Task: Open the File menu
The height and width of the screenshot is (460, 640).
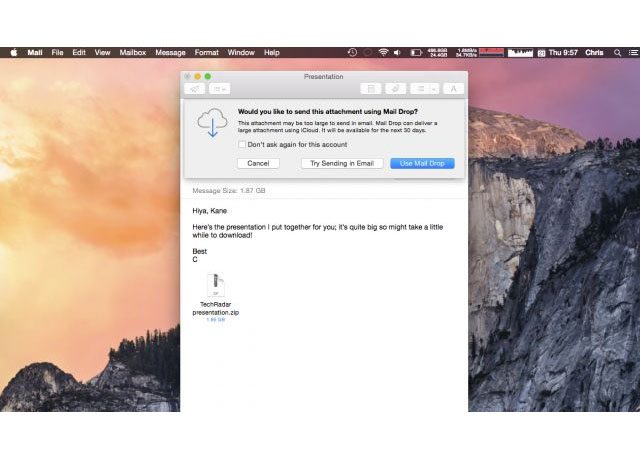Action: click(x=58, y=53)
